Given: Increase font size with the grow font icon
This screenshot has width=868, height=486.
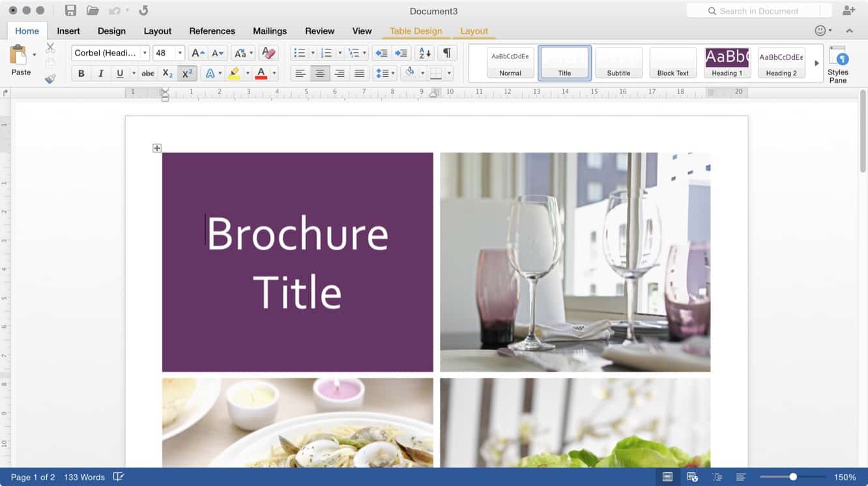Looking at the screenshot, I should coord(198,53).
